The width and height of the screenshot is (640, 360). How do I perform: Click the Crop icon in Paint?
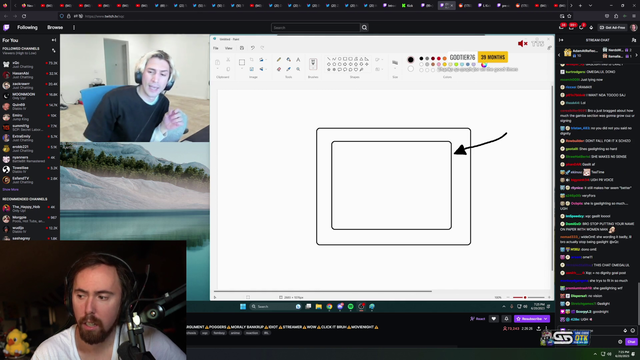(x=251, y=60)
